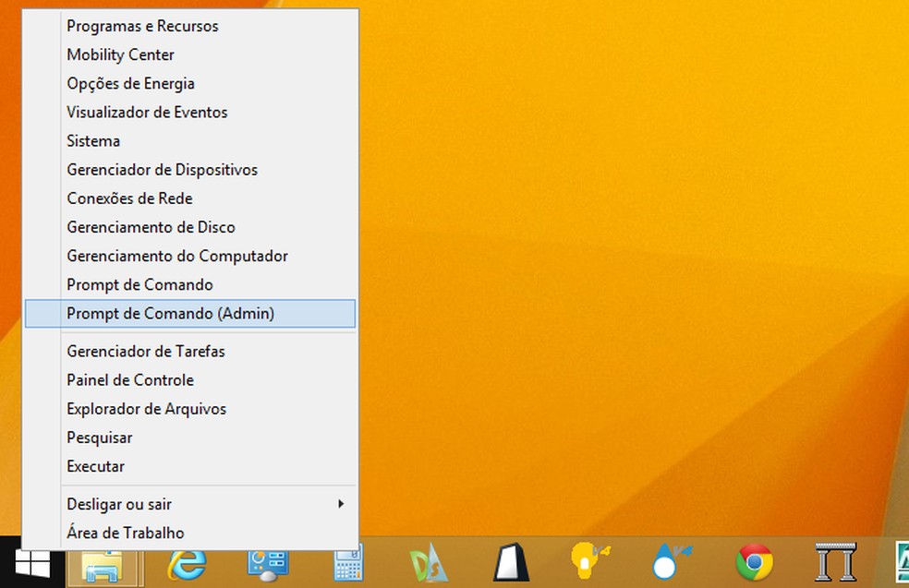Open Internet Explorer from the taskbar

coord(186,565)
